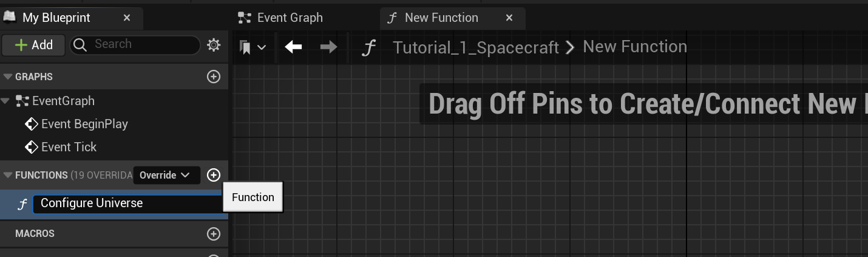The height and width of the screenshot is (257, 868).
Task: Click the Add button in My Blueprint
Action: click(x=33, y=45)
